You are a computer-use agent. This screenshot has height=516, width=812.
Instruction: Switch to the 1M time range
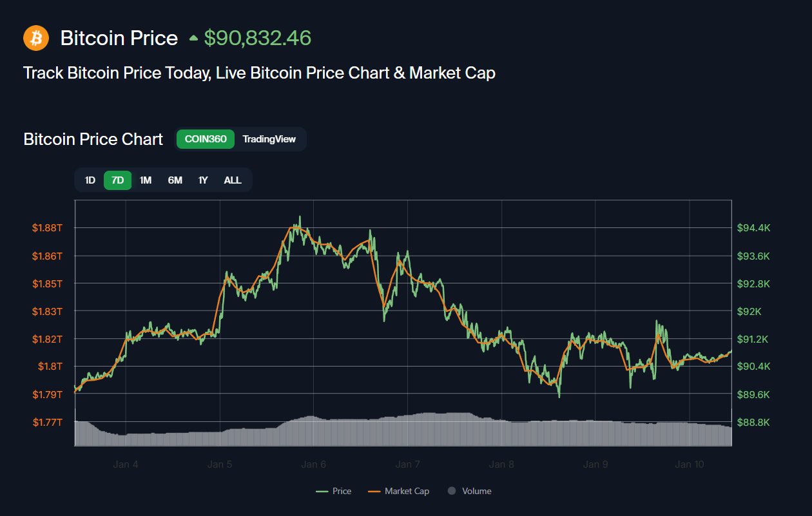(146, 180)
